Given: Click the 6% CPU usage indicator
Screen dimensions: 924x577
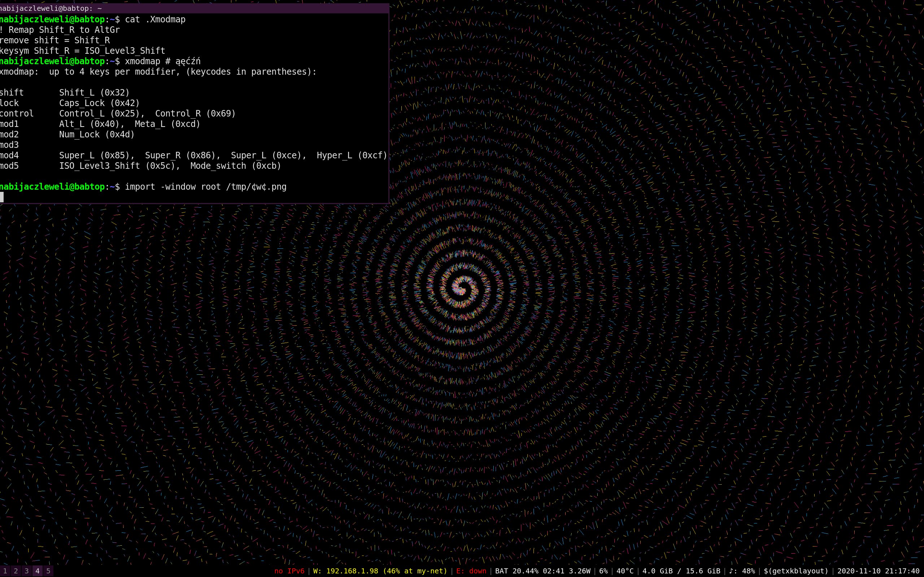Looking at the screenshot, I should click(603, 571).
